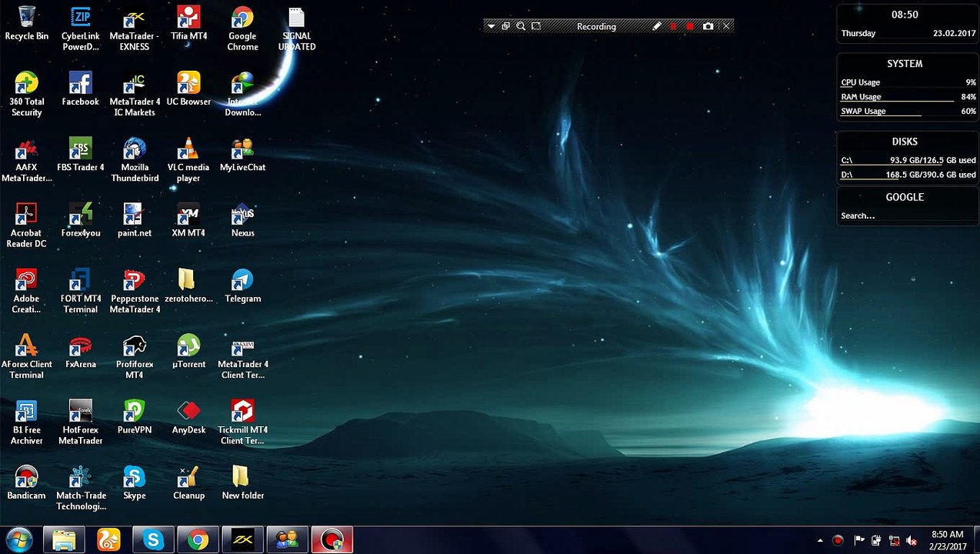Open the EXNESS MetaTrader taskbar button
Screen dimensions: 980x554
point(242,540)
